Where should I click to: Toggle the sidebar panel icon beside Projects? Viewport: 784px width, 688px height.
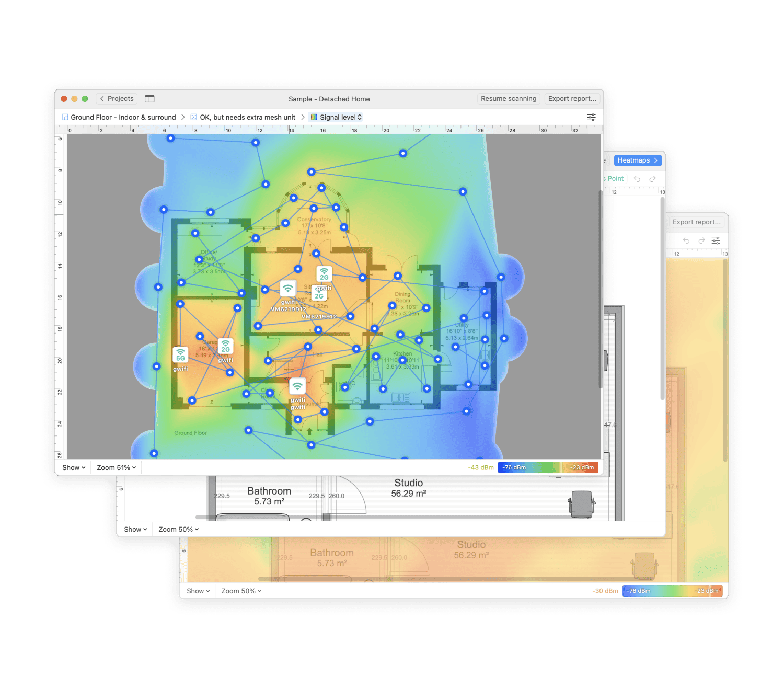(x=149, y=99)
